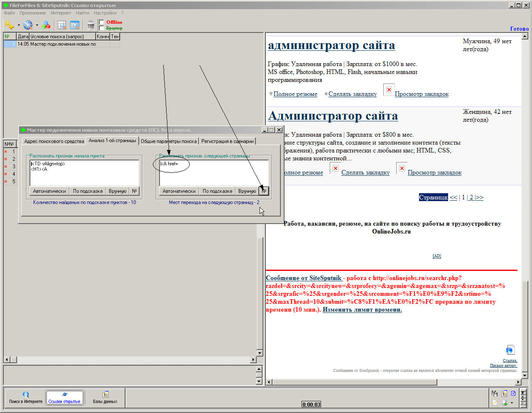The height and width of the screenshot is (413, 532).
Task: Open the Сообщение от SiteSputnik link
Action: coord(304,278)
